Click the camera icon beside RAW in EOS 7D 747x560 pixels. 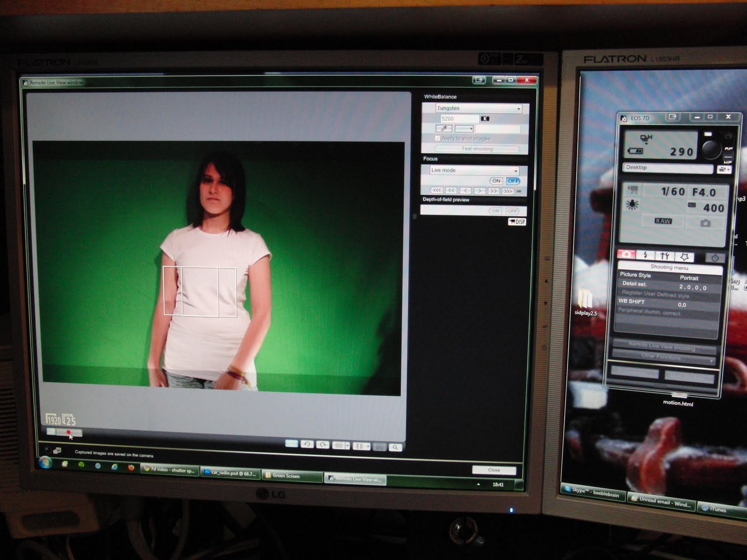(705, 223)
